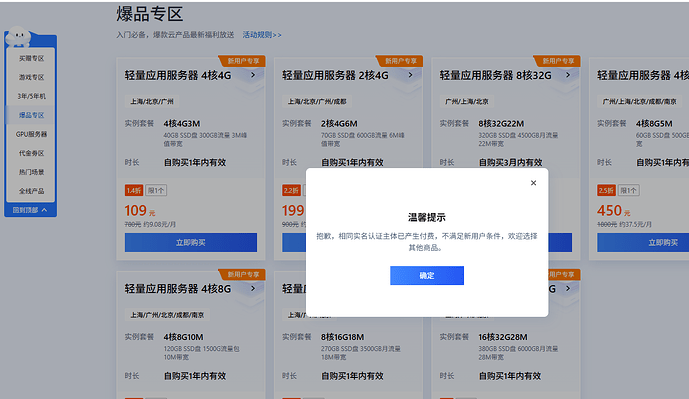Viewport: 689px width, 399px height.
Task: Click 轻量应用服务器 2核4G title
Action: tap(335, 76)
